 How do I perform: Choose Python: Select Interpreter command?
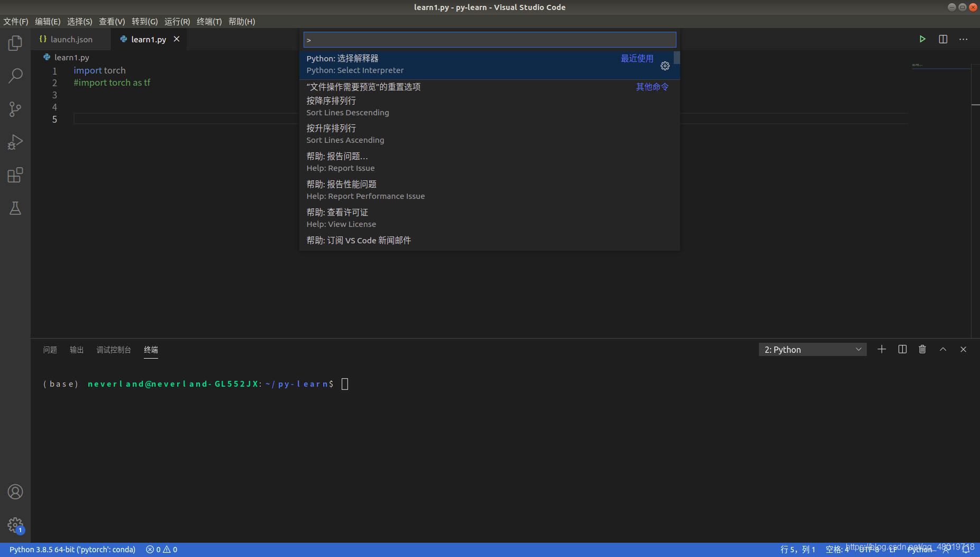pyautogui.click(x=489, y=64)
